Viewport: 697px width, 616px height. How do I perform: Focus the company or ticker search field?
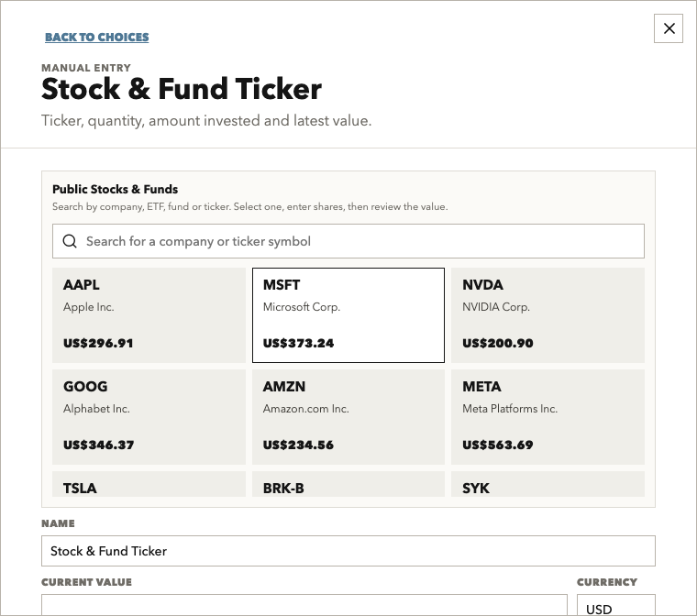[348, 241]
